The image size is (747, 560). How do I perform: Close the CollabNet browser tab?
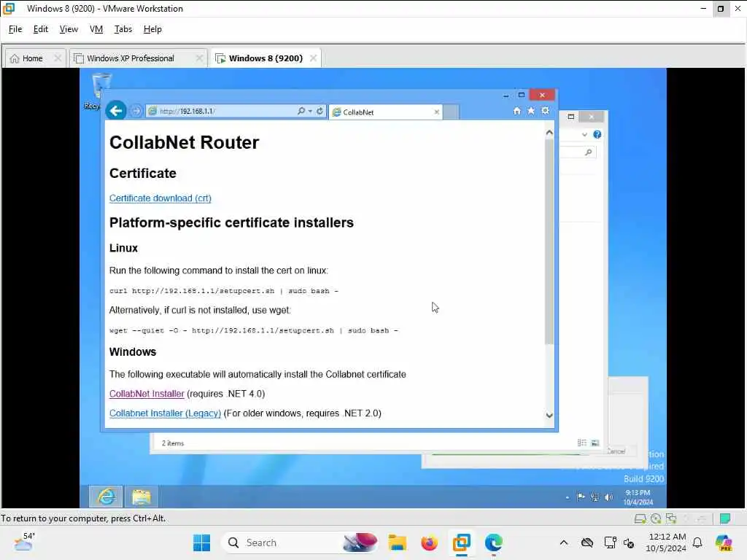(436, 112)
